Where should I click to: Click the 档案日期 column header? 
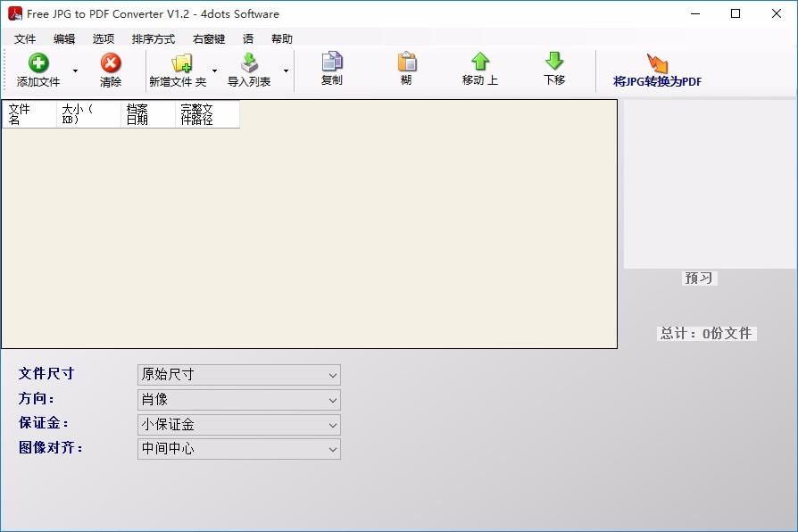tap(148, 114)
